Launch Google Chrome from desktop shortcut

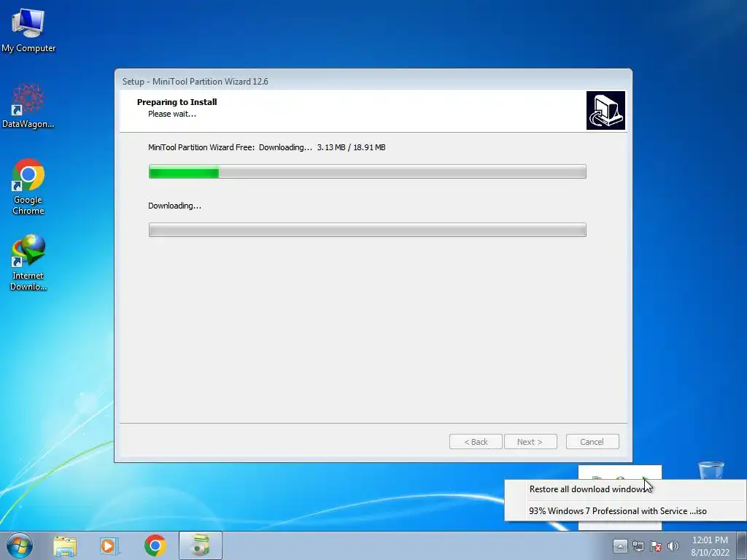click(x=28, y=187)
